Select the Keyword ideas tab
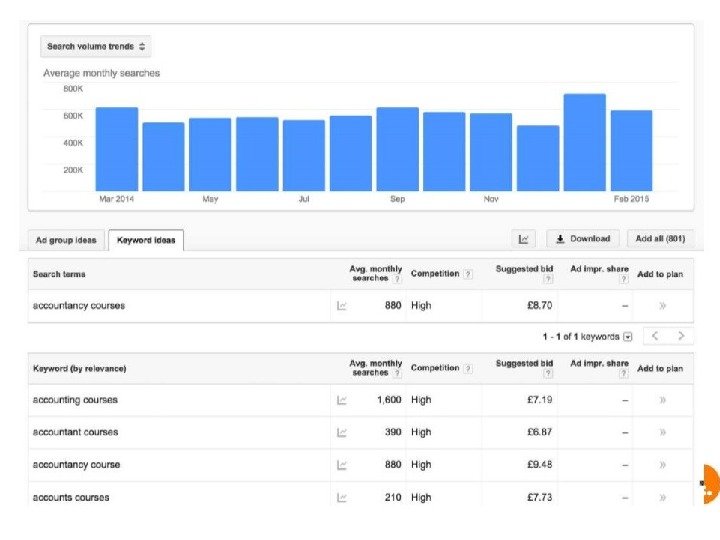Screen dimensions: 720x540 (x=146, y=240)
